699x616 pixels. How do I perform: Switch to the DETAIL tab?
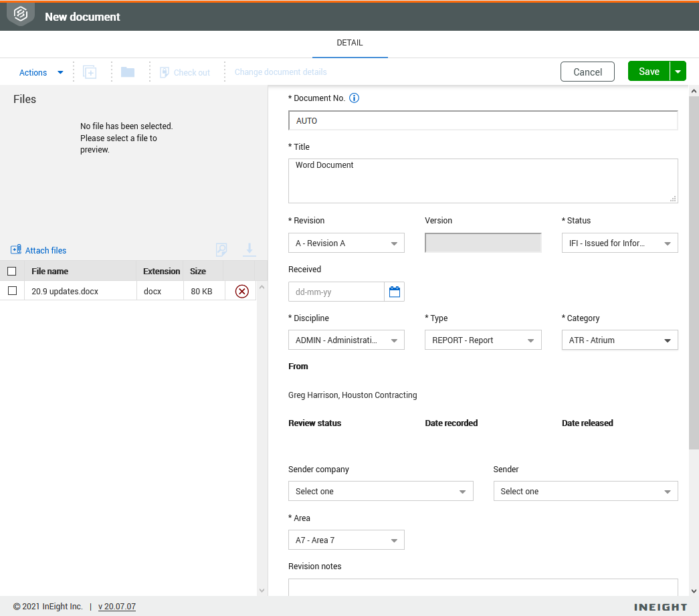(349, 43)
